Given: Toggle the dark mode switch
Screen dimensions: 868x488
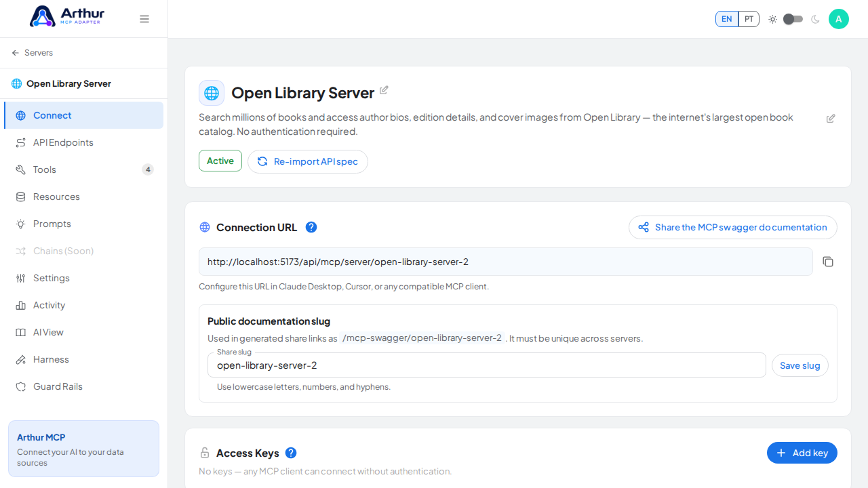Looking at the screenshot, I should pos(793,19).
